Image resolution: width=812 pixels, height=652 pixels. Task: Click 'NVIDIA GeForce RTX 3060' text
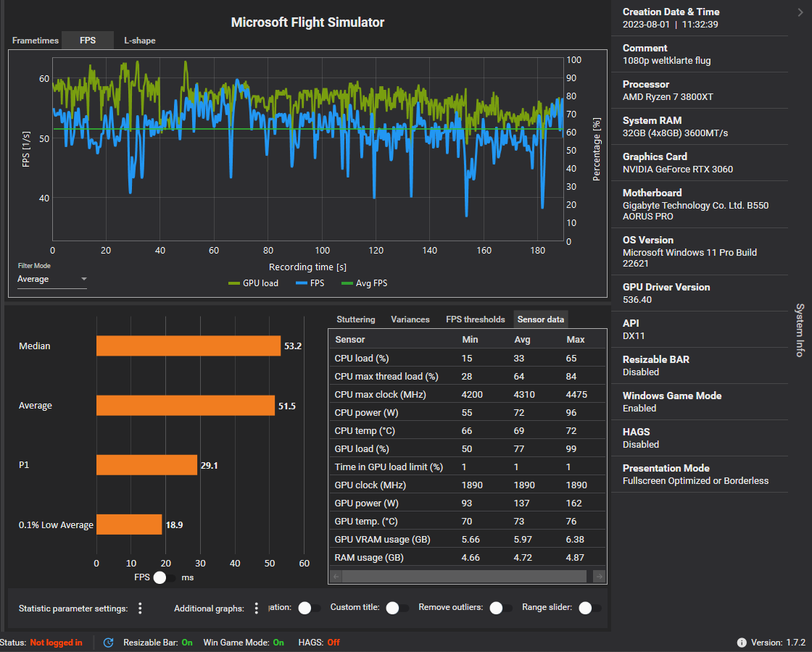[677, 170]
